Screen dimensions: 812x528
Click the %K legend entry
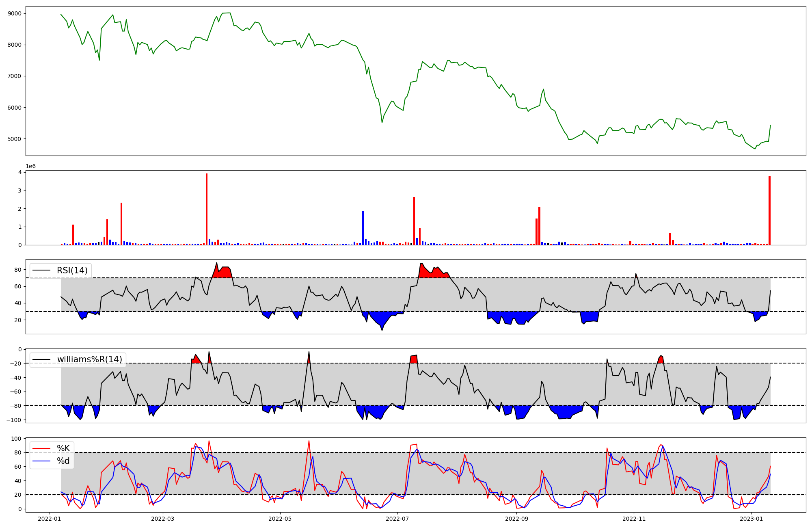tap(63, 448)
